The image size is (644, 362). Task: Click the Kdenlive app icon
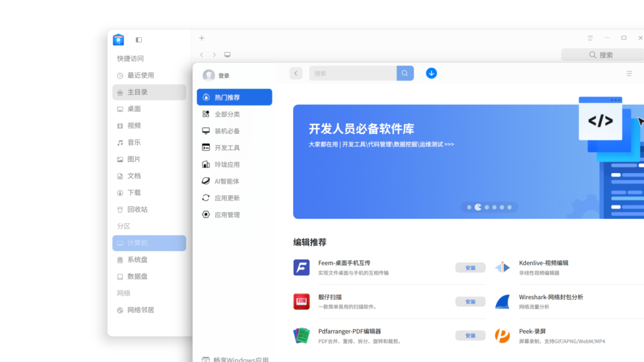(502, 268)
